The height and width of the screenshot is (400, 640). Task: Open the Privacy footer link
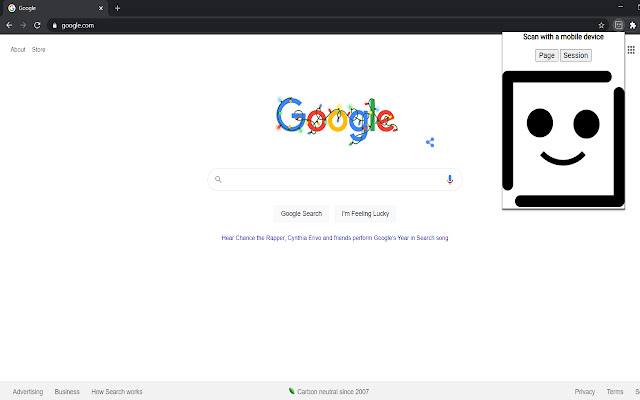point(584,391)
